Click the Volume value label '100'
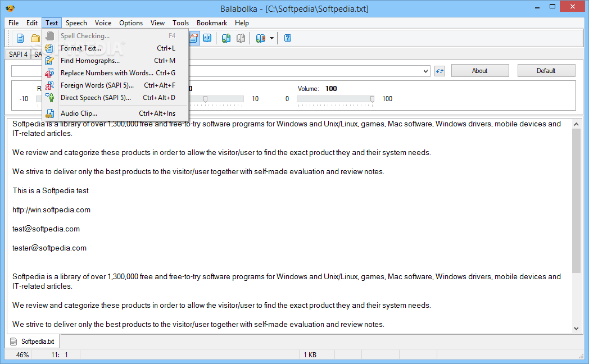Image resolution: width=589 pixels, height=364 pixels. click(331, 89)
